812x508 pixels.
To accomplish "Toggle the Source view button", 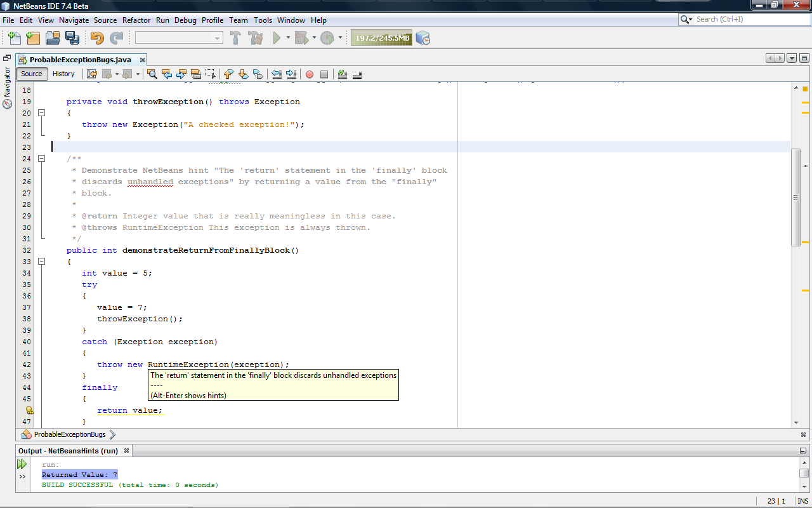I will [x=32, y=74].
